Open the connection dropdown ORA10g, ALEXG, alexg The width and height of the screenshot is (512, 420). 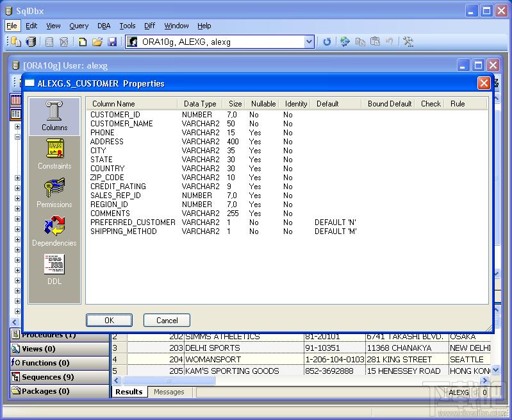pos(309,42)
